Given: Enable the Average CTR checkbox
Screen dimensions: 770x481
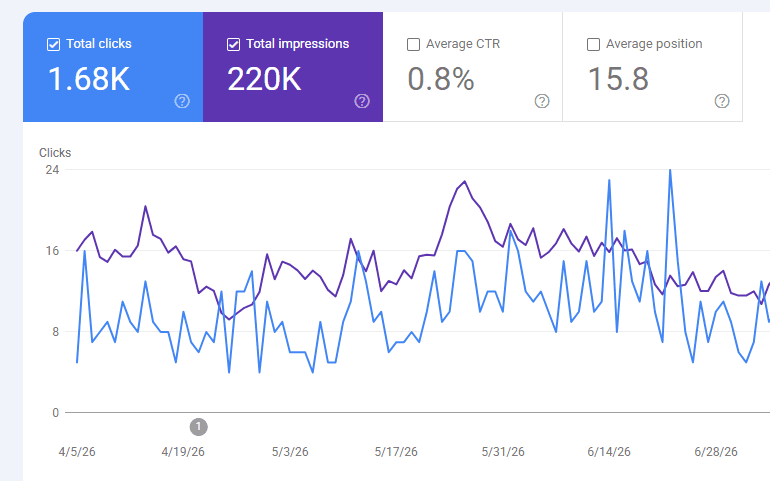Looking at the screenshot, I should pos(413,44).
